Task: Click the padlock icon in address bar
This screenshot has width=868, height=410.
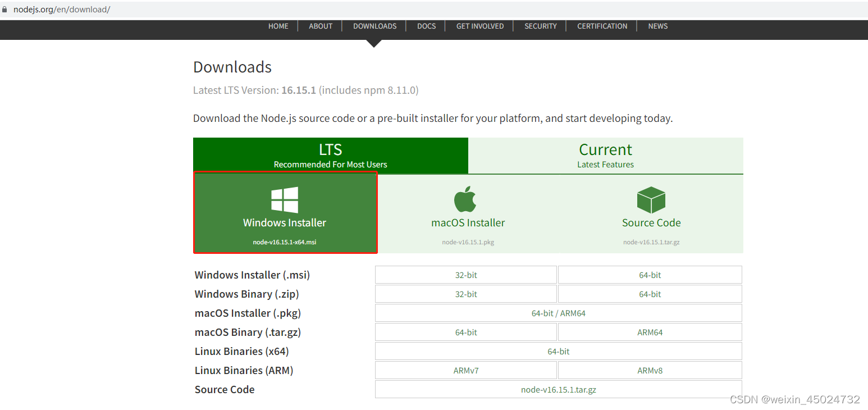Action: [5, 10]
